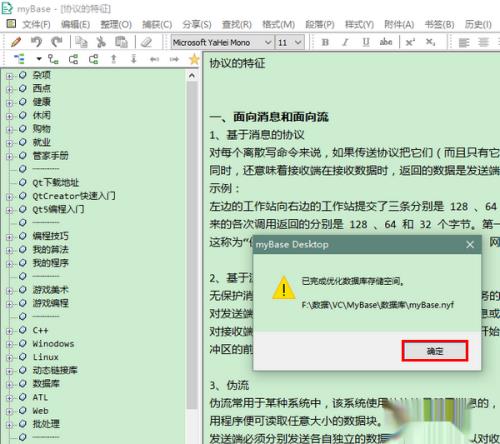500x444 pixels.
Task: Click the move item right arrow
Action: click(174, 59)
